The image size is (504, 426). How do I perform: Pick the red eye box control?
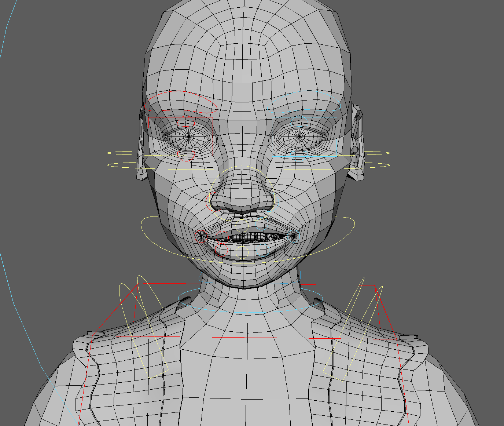click(x=181, y=136)
